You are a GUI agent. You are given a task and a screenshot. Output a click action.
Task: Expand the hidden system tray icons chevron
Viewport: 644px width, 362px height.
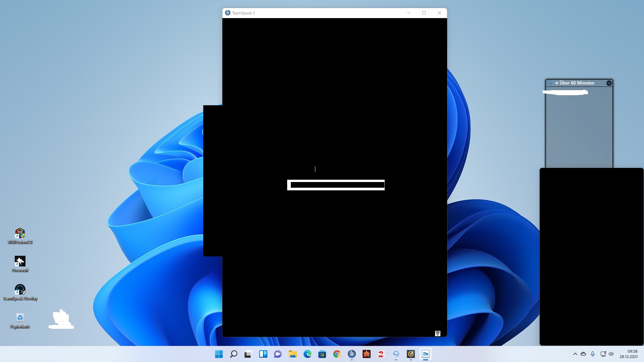pos(575,354)
